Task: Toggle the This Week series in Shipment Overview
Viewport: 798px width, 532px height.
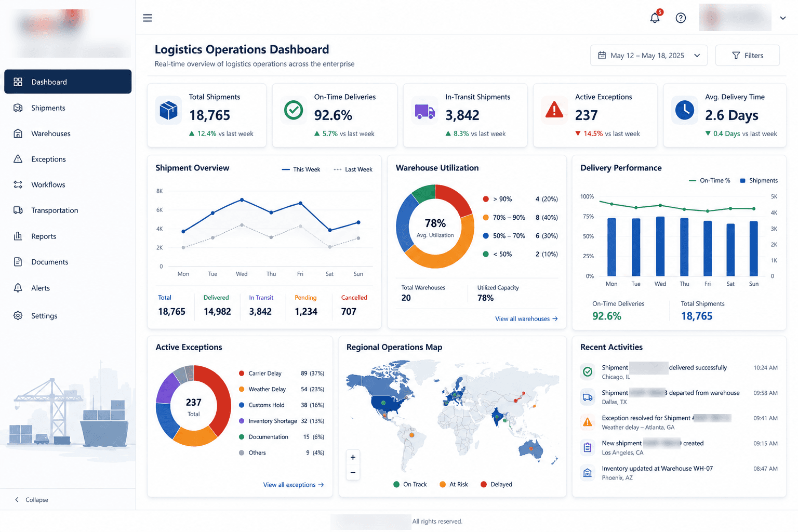Action: pos(301,169)
